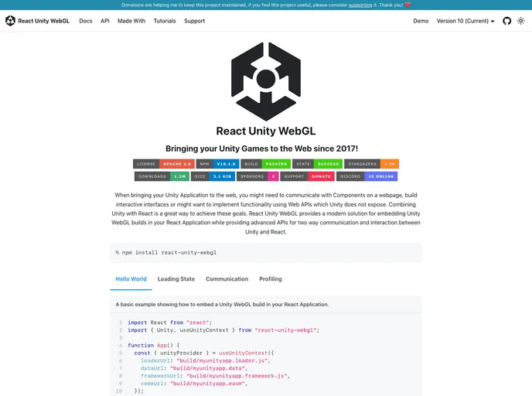Go to the Made With page
532x396 pixels.
131,21
